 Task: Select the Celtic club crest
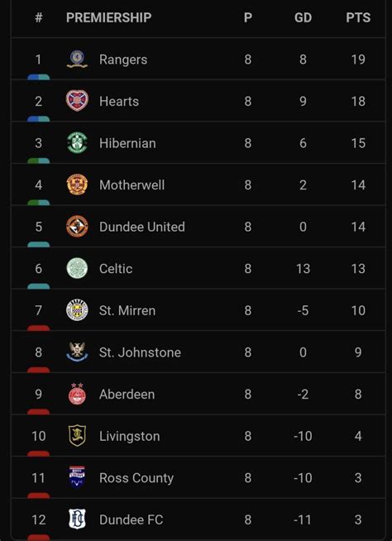coord(77,268)
